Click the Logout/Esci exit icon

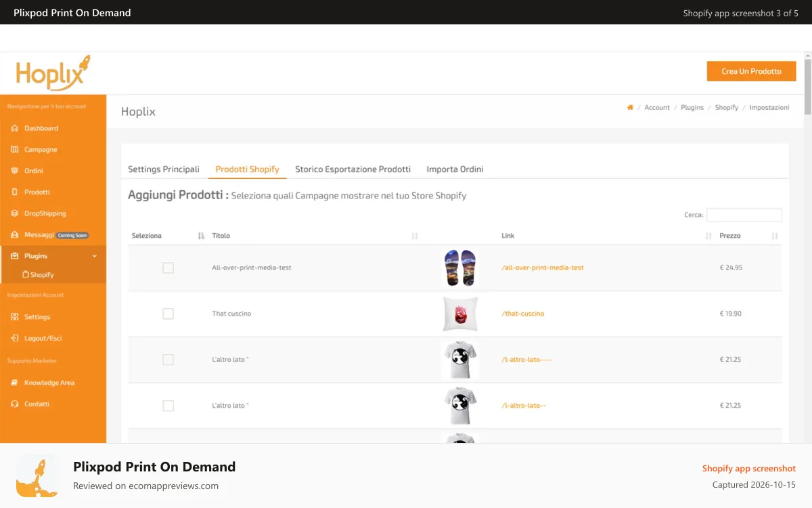click(x=15, y=338)
